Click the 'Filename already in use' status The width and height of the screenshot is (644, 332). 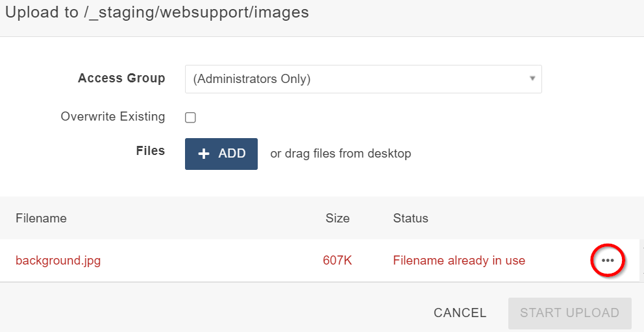(459, 261)
